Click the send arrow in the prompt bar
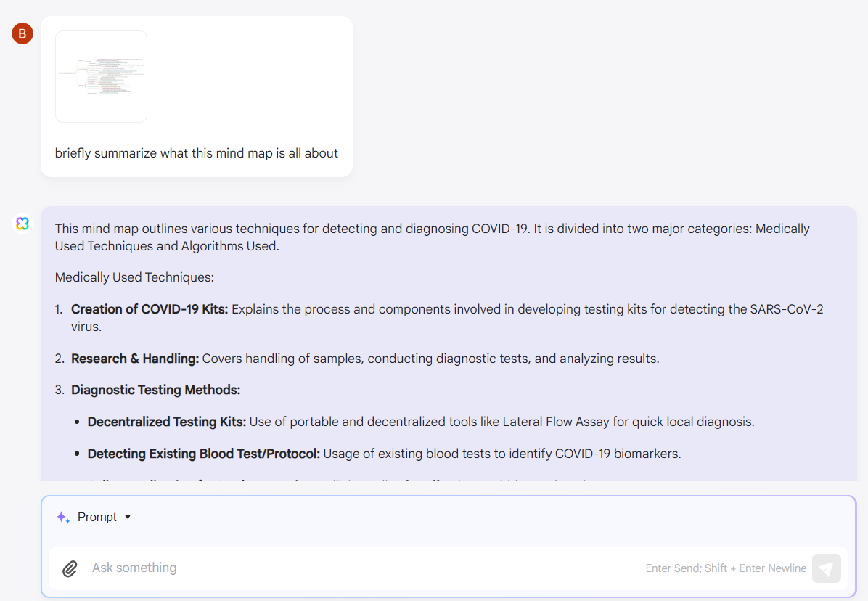 [x=826, y=568]
